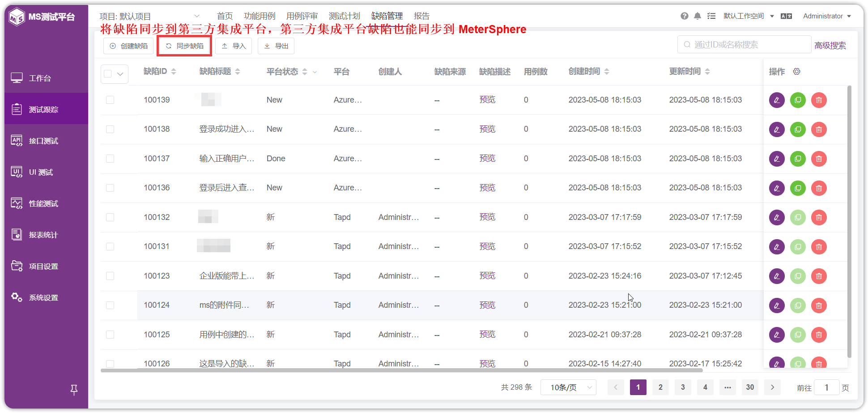Screen dimensions: 868x413
Task: Delete defect 100131 with trash icon
Action: [x=819, y=247]
